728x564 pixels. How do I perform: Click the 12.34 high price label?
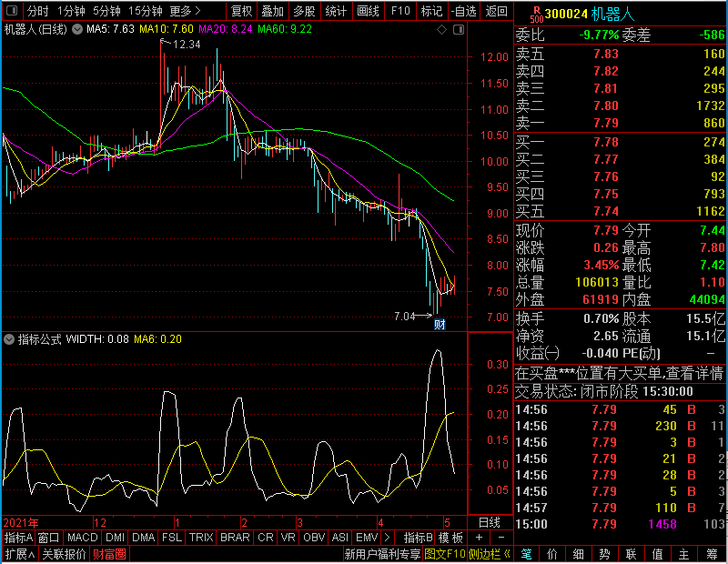tap(187, 45)
